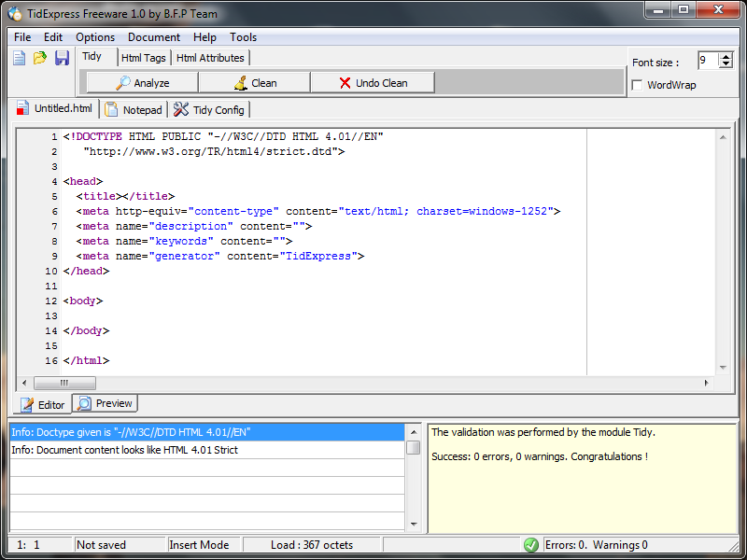
Task: Click the New document icon
Action: point(19,59)
